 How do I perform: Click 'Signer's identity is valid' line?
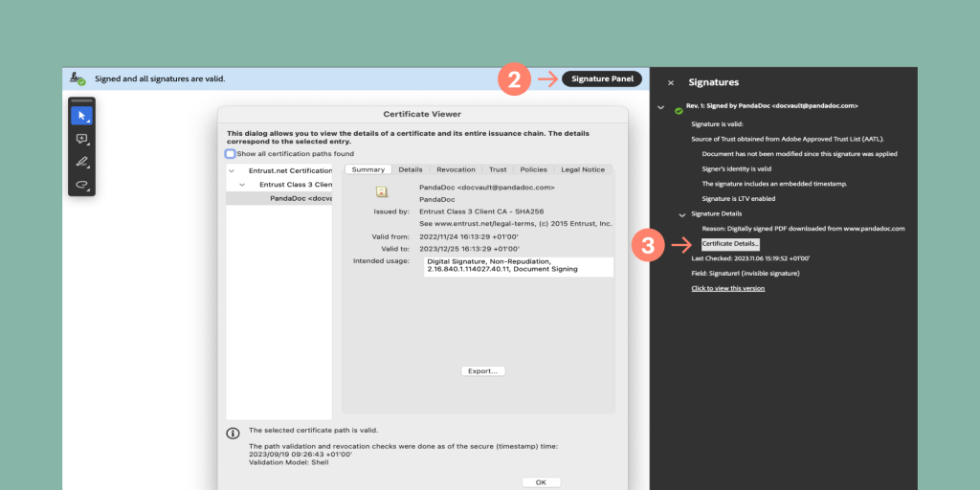pyautogui.click(x=737, y=168)
